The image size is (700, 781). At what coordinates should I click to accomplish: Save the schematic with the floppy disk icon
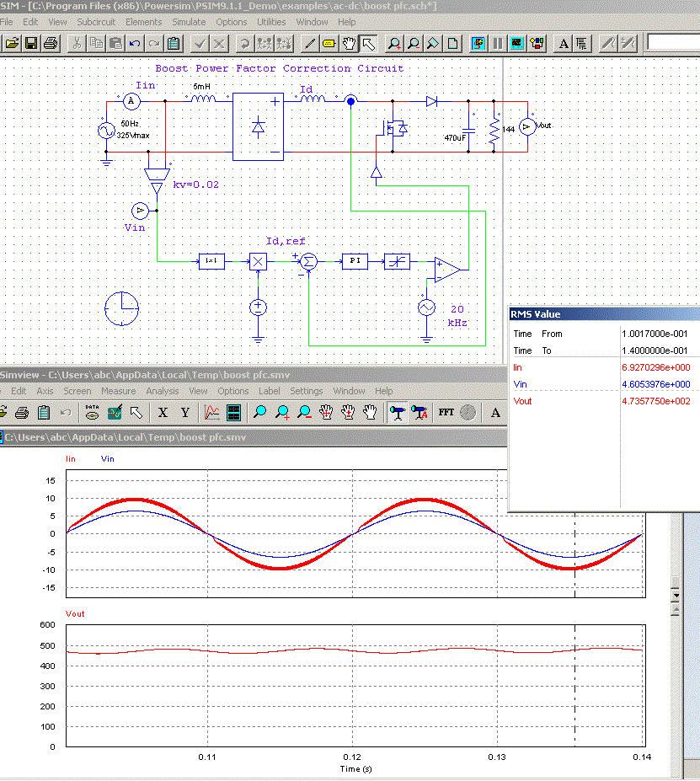click(31, 44)
